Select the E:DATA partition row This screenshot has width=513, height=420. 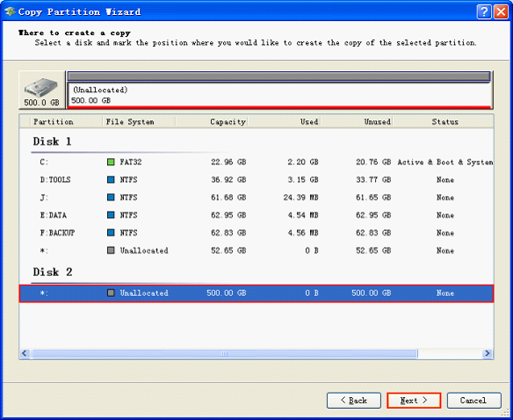click(256, 215)
